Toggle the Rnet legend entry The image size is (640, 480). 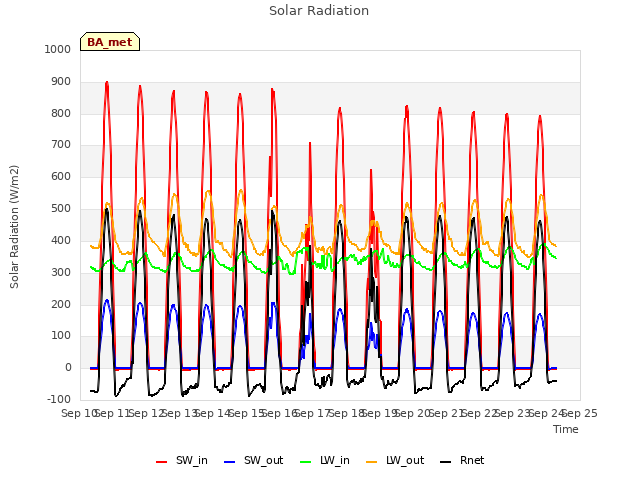(x=462, y=460)
